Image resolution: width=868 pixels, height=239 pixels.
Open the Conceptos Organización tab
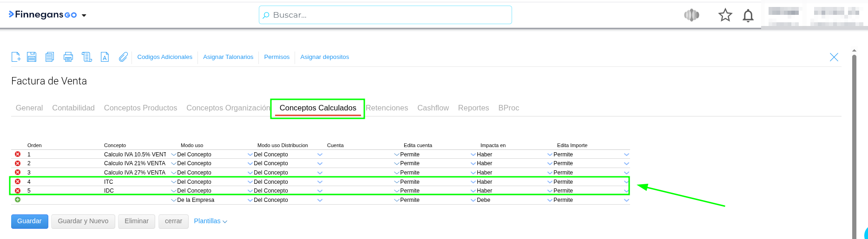click(228, 108)
